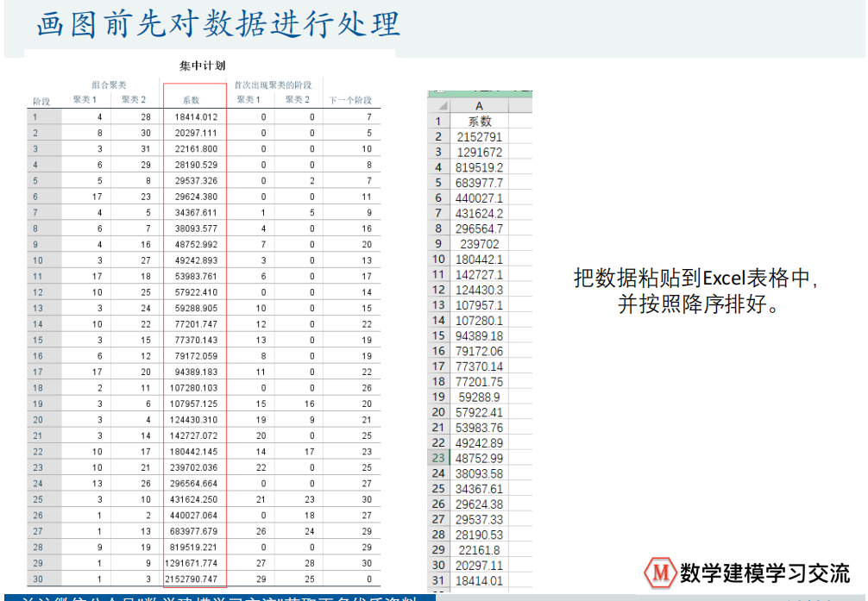The height and width of the screenshot is (601, 868).
Task: Select Excel cell containing 180442.1
Action: 480,259
